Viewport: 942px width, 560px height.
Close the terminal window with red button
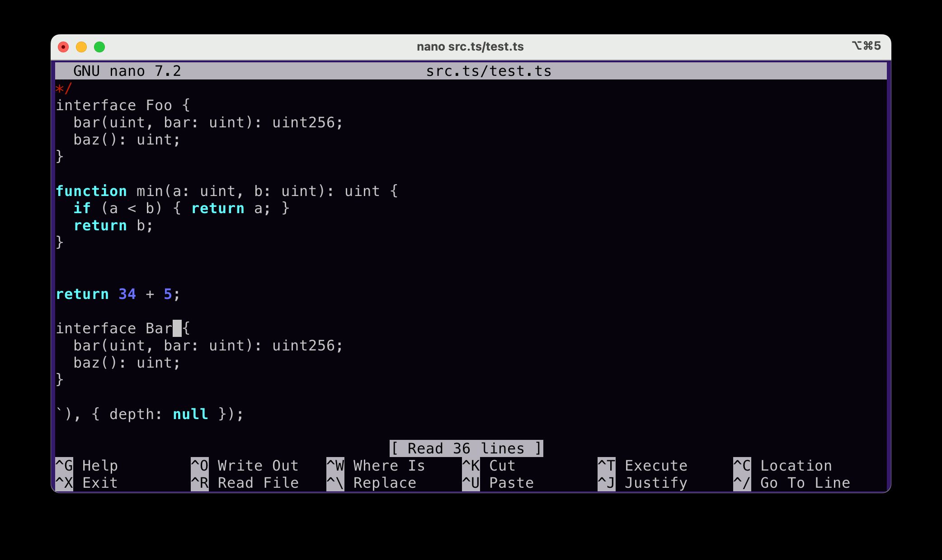pyautogui.click(x=63, y=47)
